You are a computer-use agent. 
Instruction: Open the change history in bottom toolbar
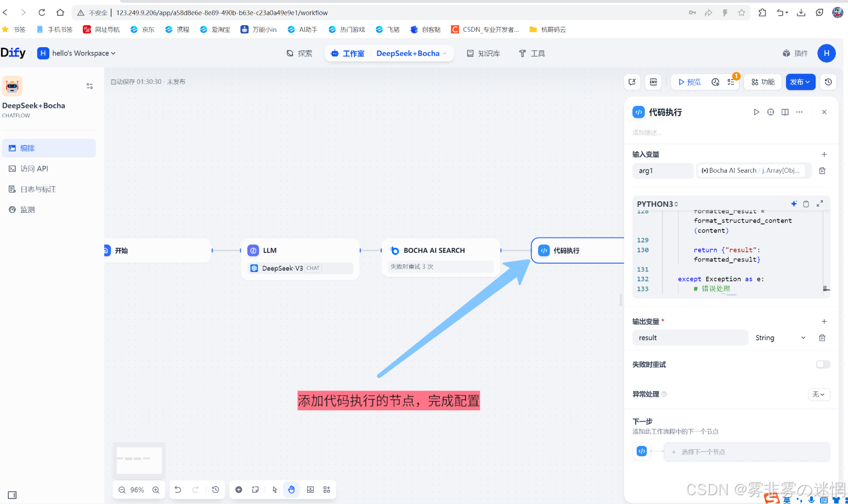pyautogui.click(x=216, y=490)
